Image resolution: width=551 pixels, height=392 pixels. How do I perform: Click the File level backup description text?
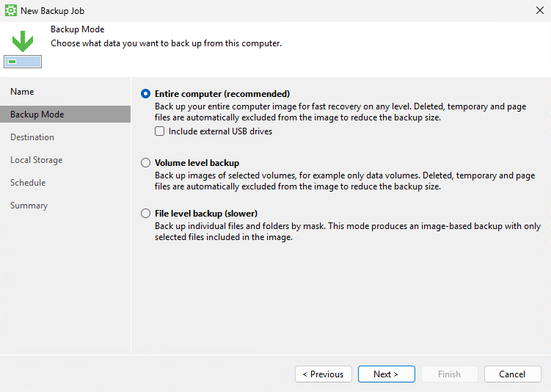(x=348, y=231)
